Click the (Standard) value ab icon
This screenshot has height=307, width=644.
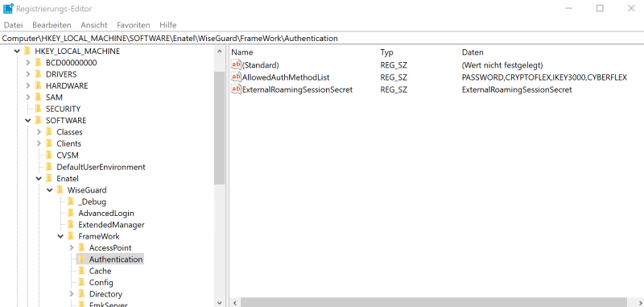[236, 65]
